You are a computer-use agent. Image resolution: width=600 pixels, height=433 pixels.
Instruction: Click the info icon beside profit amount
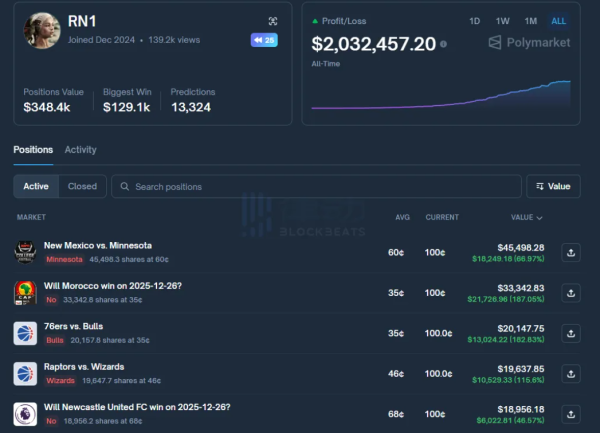tap(444, 44)
